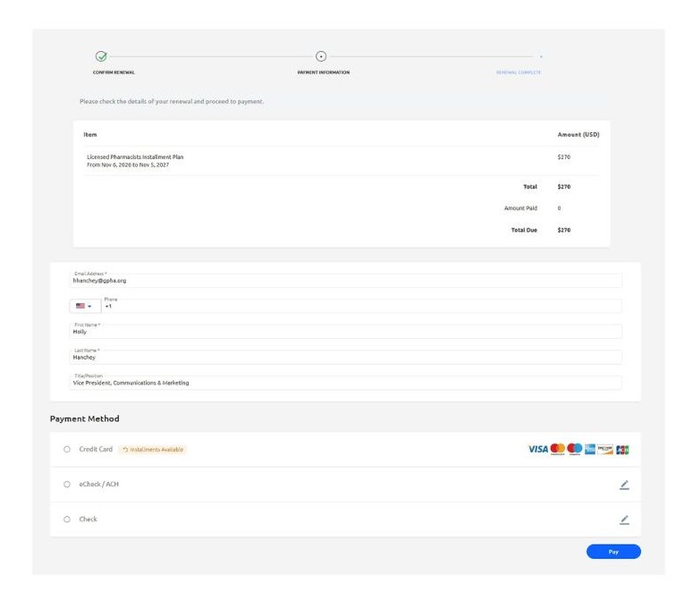Click the pencil icon for eCheck / ACH
The width and height of the screenshot is (692, 616).
point(624,485)
